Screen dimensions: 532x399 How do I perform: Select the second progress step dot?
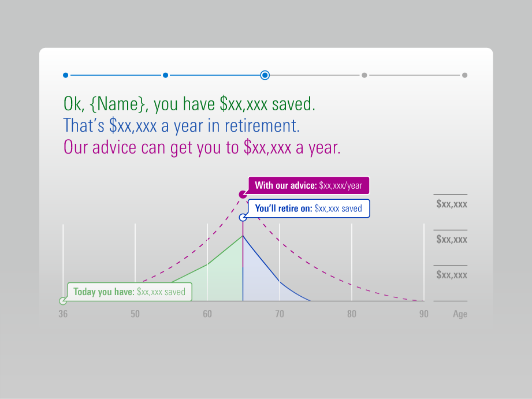click(x=165, y=75)
